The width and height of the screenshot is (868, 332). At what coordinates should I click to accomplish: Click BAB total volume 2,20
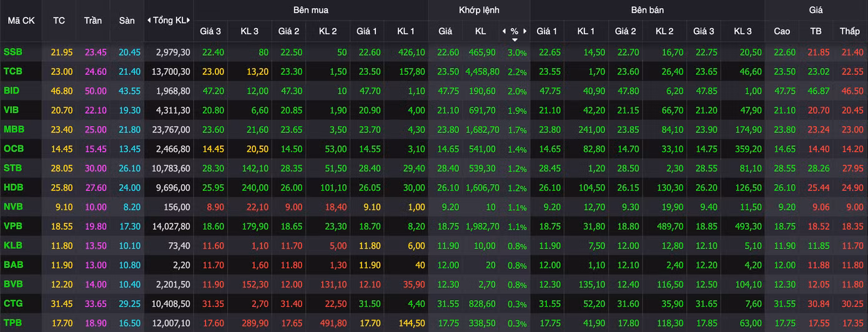pyautogui.click(x=182, y=265)
